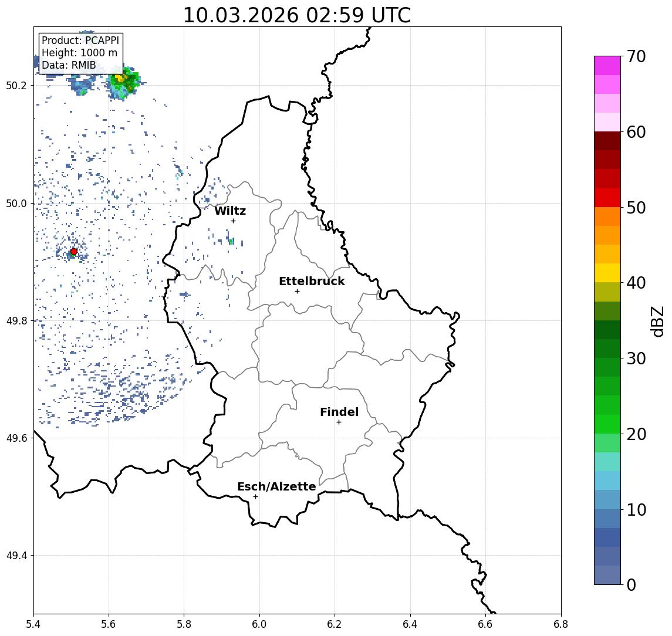
Task: Click latitude axis label 49.8
Action: pyautogui.click(x=16, y=321)
